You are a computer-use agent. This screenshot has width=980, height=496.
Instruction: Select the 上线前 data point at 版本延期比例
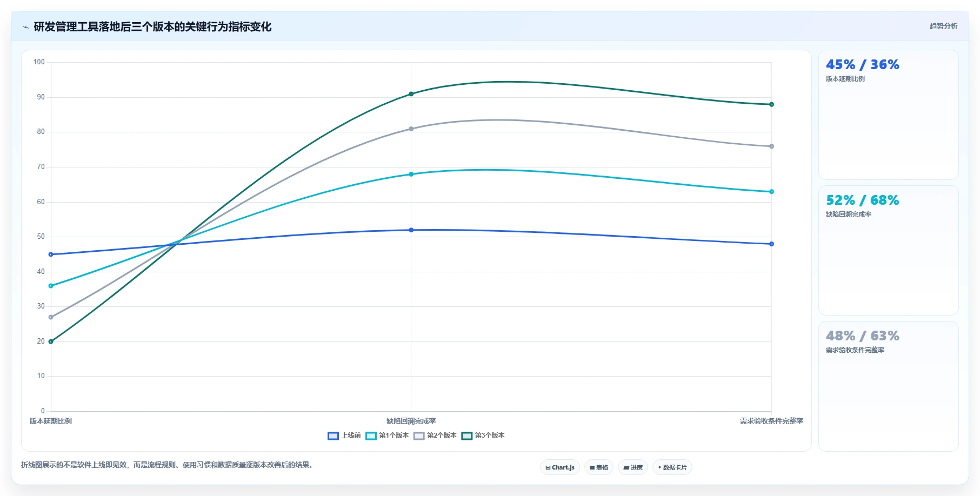click(x=51, y=254)
